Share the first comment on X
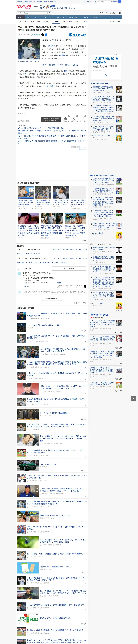Image resolution: width=138 pixels, height=644 pixels. point(85,286)
